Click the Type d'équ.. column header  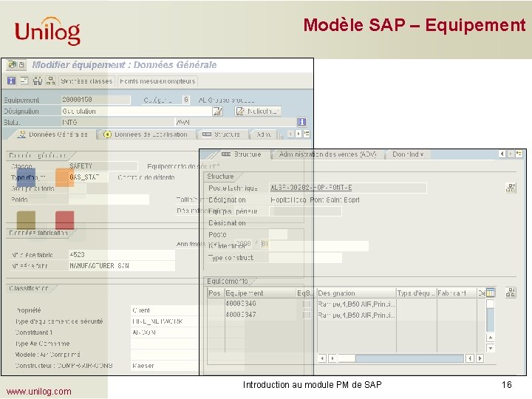pyautogui.click(x=416, y=293)
